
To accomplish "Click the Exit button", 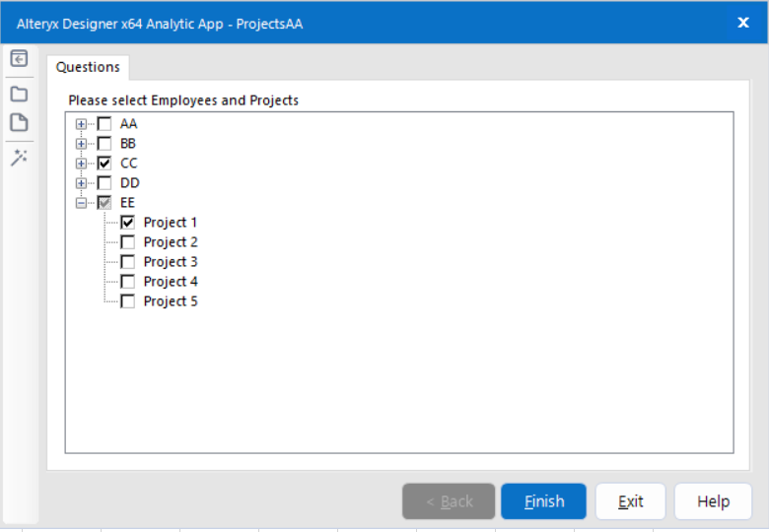I will (x=630, y=501).
